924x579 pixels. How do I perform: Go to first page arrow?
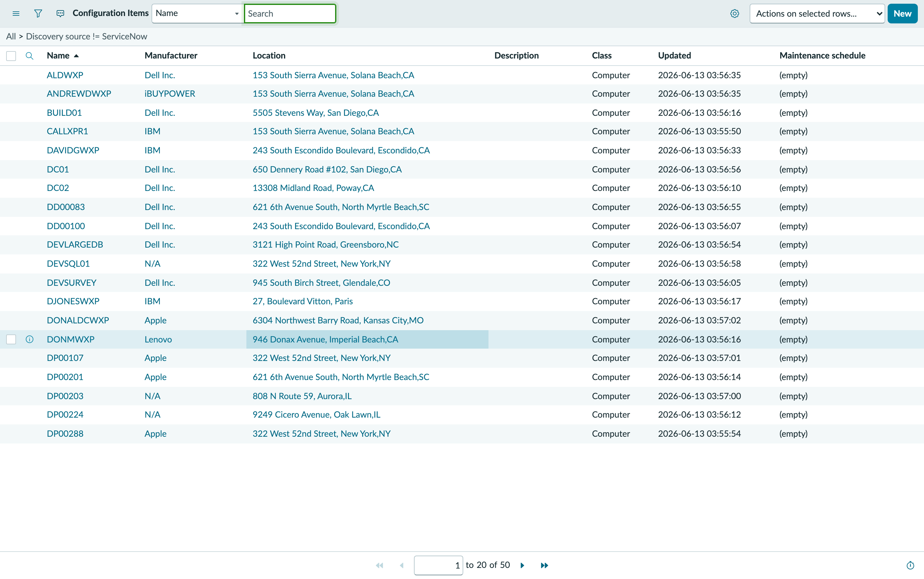click(379, 565)
